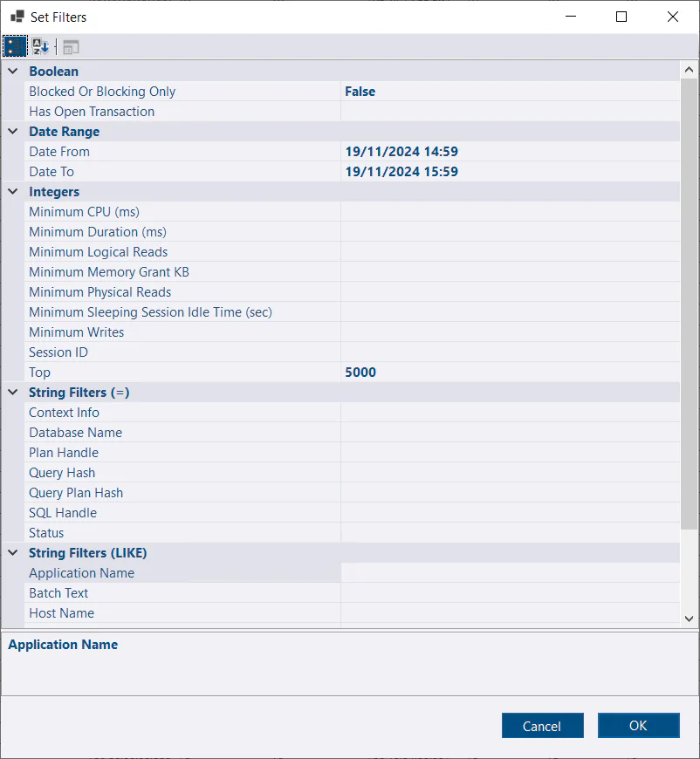Click the Boolean category heading text
The width and height of the screenshot is (700, 759).
tap(54, 72)
